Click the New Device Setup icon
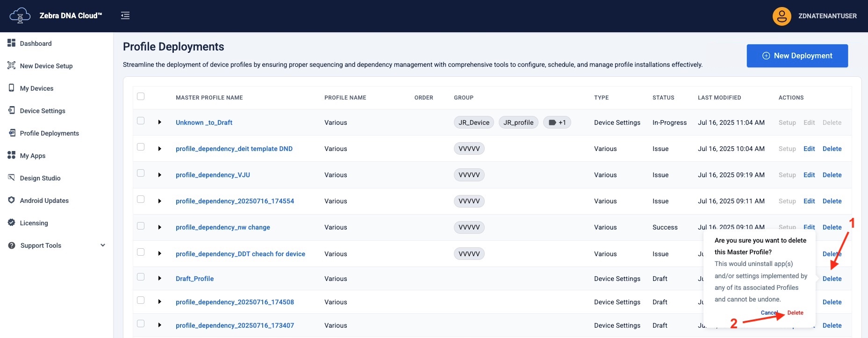Image resolution: width=868 pixels, height=338 pixels. tap(12, 65)
